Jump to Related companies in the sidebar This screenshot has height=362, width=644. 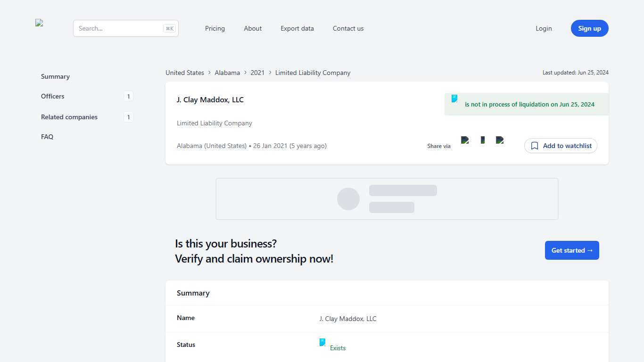coord(69,117)
